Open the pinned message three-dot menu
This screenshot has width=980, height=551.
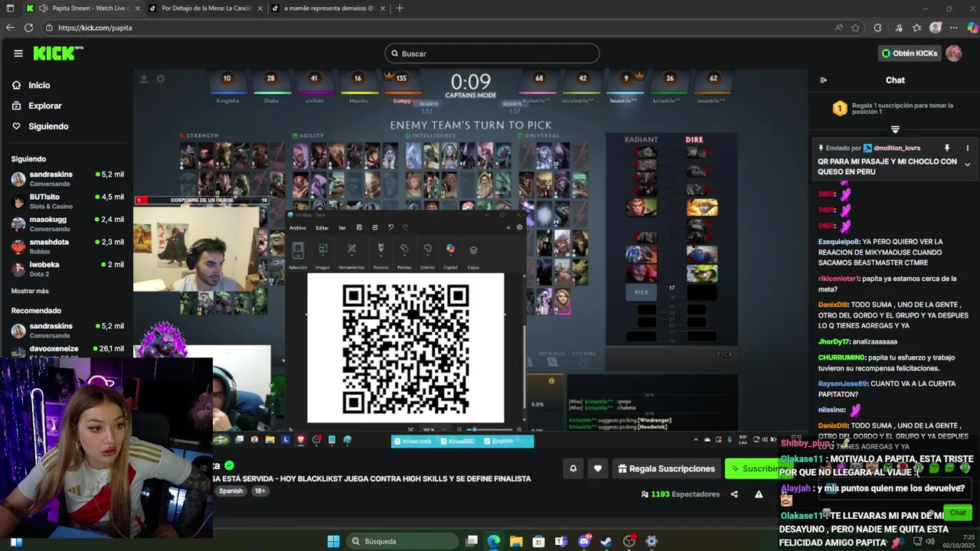[x=967, y=148]
